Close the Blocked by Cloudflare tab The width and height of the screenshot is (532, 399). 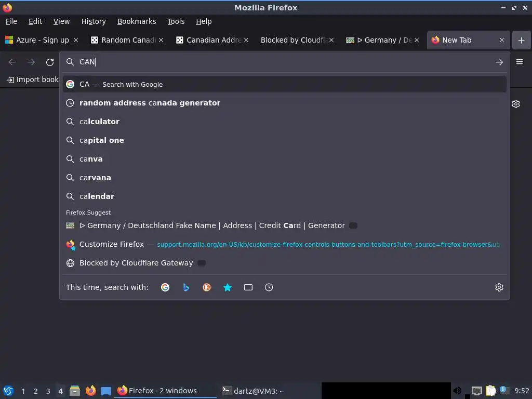point(331,40)
